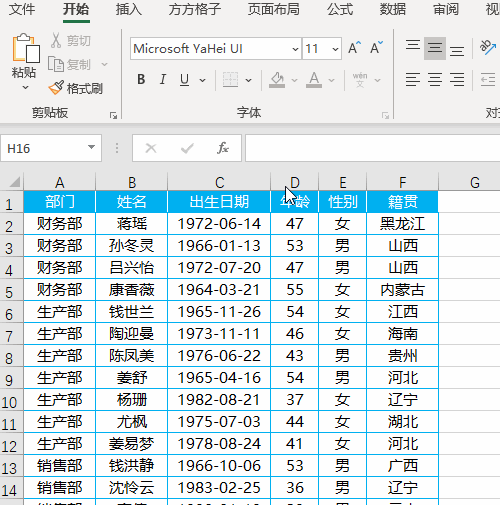The image size is (500, 505).
Task: Apply cell borders with the borders icon
Action: point(230,80)
